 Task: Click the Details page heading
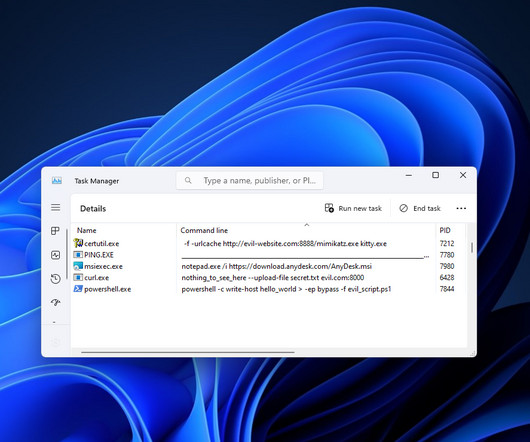pos(93,208)
